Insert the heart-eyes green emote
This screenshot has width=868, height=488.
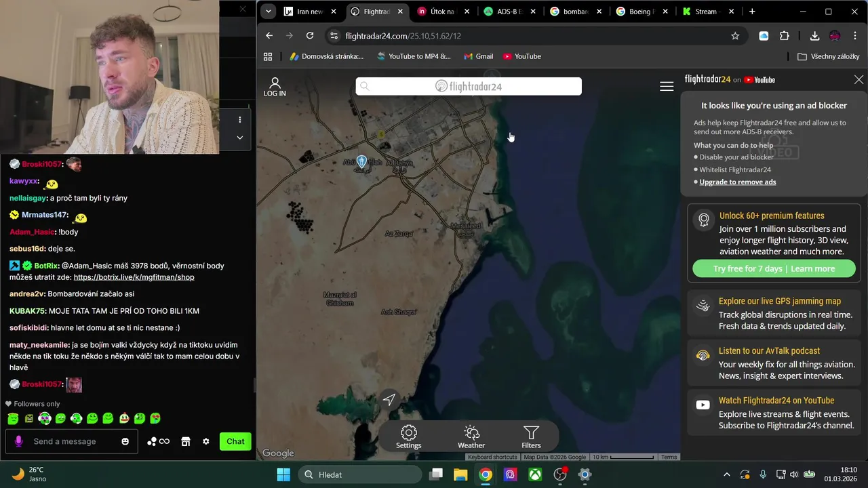155,419
